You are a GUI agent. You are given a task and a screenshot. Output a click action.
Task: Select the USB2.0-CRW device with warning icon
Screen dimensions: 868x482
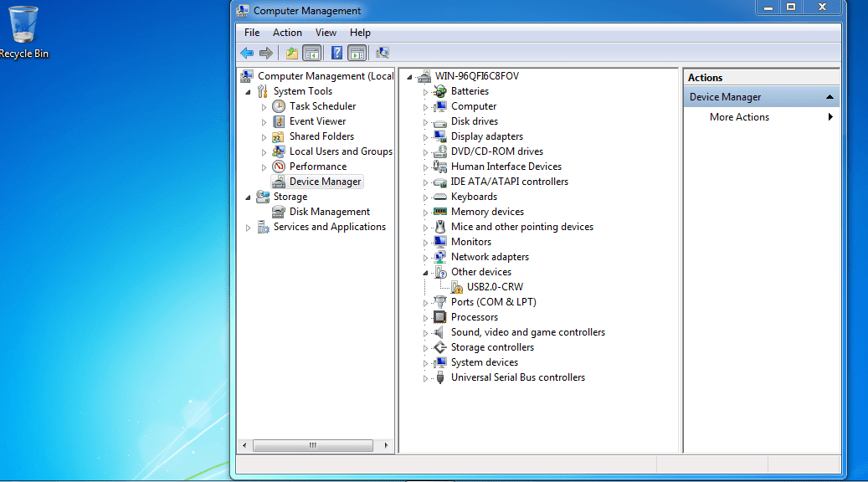pos(495,287)
